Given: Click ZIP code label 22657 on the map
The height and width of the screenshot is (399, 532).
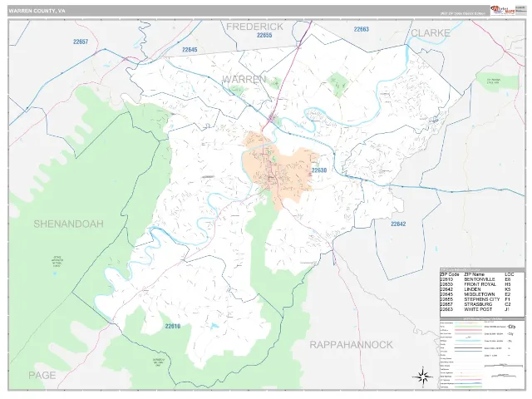Looking at the screenshot, I should 81,42.
